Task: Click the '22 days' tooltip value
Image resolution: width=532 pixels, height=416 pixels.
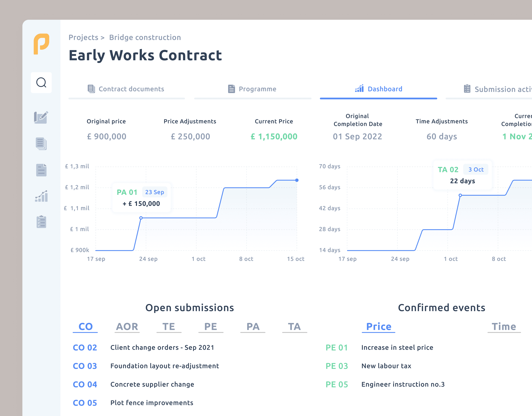Action: (x=463, y=181)
